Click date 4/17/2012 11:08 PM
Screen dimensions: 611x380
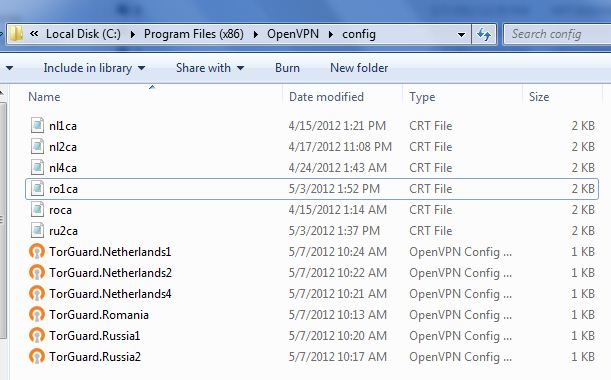point(340,147)
